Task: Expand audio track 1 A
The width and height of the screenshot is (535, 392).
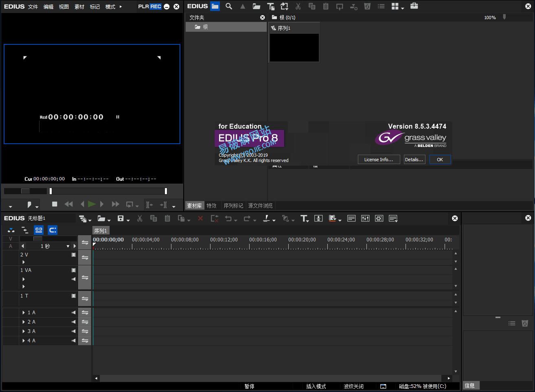Action: pos(24,313)
